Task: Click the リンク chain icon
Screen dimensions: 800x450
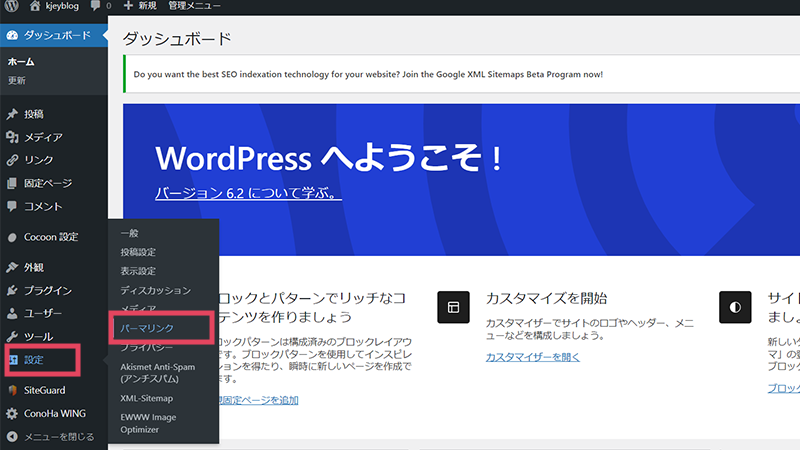Action: click(12, 160)
